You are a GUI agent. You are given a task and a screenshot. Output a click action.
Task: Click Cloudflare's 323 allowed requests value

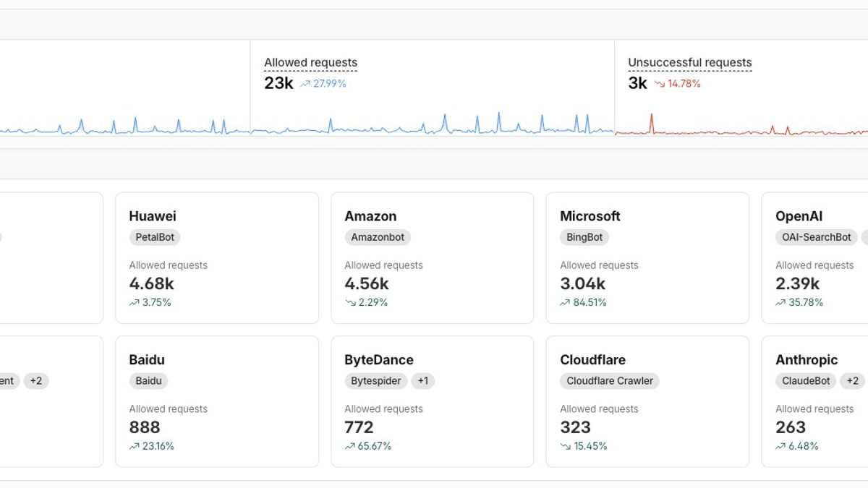coord(576,427)
